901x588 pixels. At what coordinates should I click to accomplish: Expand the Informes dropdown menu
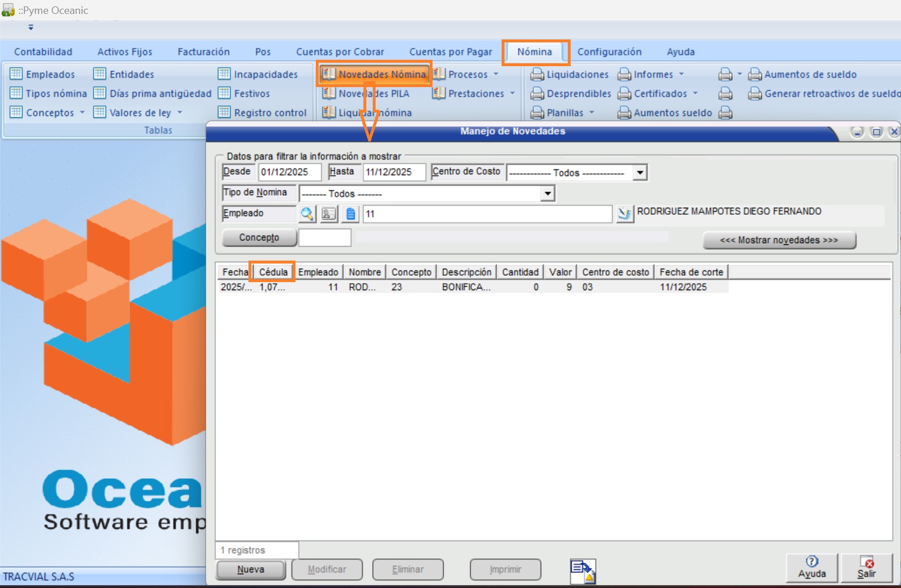tap(682, 74)
